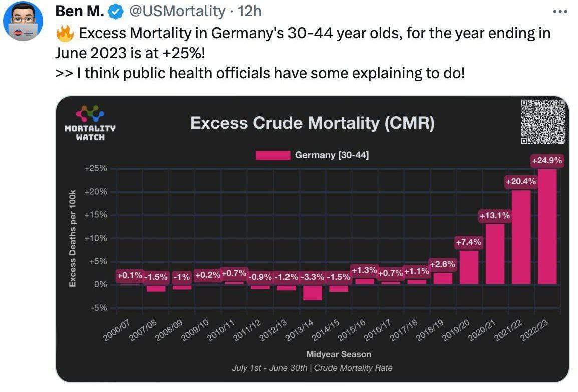Image resolution: width=578 pixels, height=392 pixels.
Task: Click the 2019/20 bar showing +7.4%
Action: tap(469, 267)
